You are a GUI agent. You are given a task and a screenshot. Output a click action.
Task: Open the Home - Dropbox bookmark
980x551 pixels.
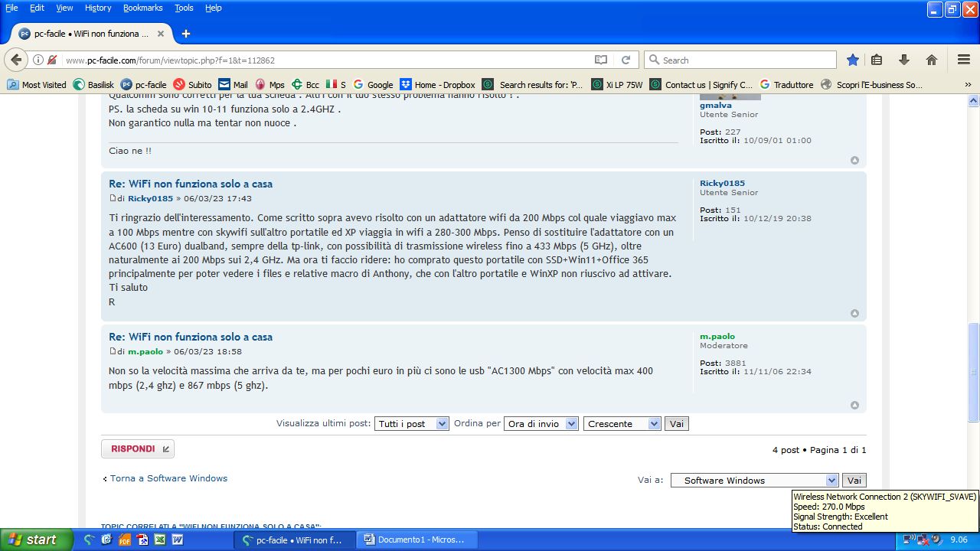pyautogui.click(x=438, y=85)
